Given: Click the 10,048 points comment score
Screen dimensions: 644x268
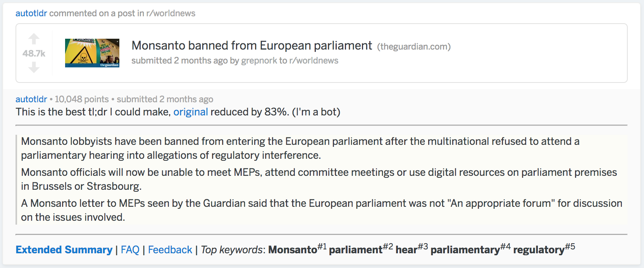Looking at the screenshot, I should coord(82,99).
